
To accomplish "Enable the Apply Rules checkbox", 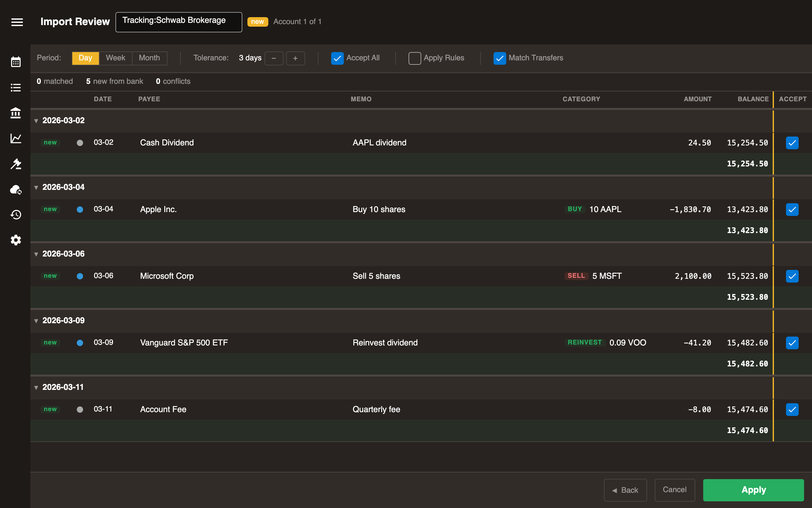I will pyautogui.click(x=415, y=58).
